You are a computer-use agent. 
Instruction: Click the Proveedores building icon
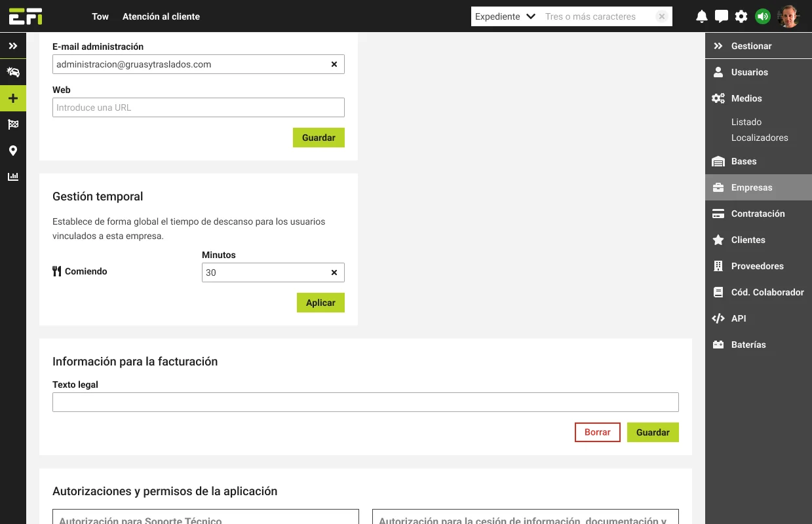click(718, 266)
